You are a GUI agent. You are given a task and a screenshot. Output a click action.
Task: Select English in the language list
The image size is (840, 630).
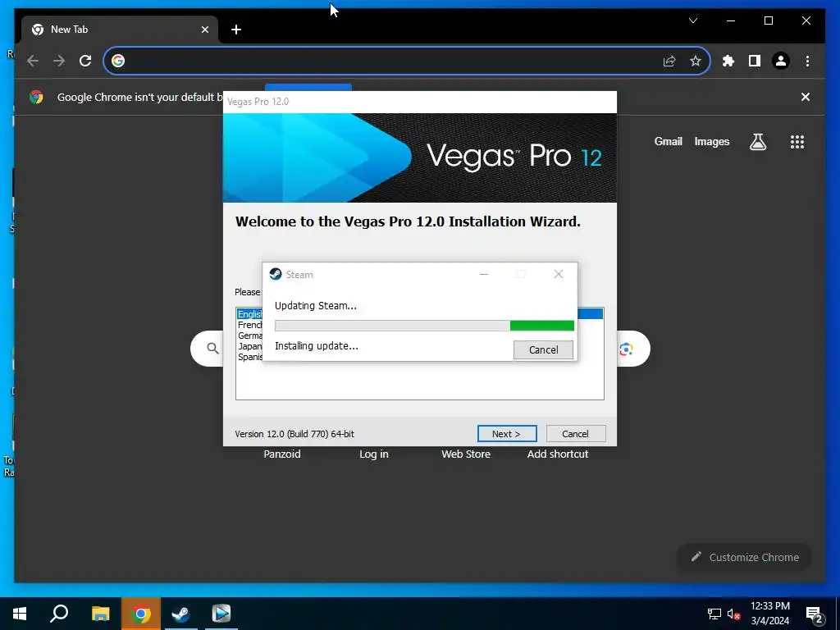point(249,314)
